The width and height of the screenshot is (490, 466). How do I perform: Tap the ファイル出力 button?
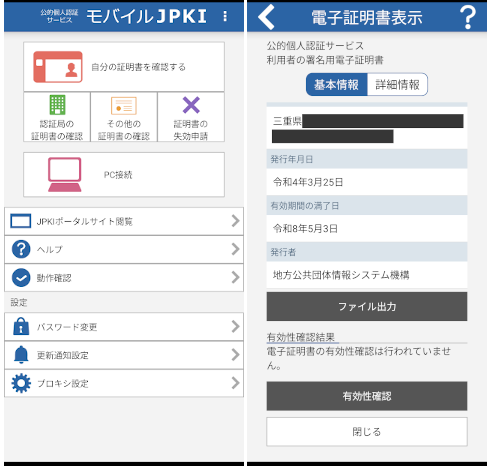(x=367, y=306)
